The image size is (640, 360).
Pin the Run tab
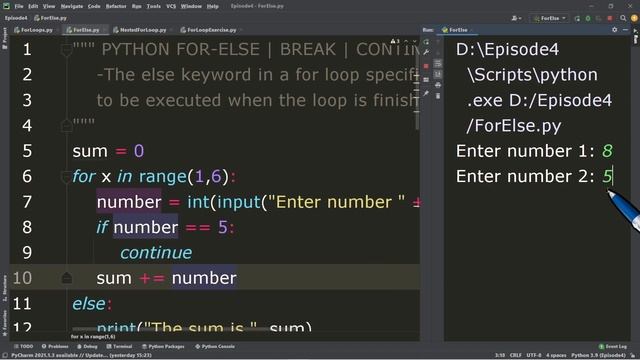click(x=426, y=93)
